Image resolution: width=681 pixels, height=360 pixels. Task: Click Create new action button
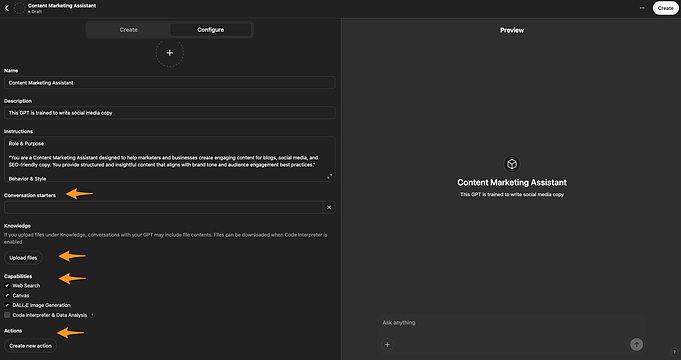coord(30,346)
